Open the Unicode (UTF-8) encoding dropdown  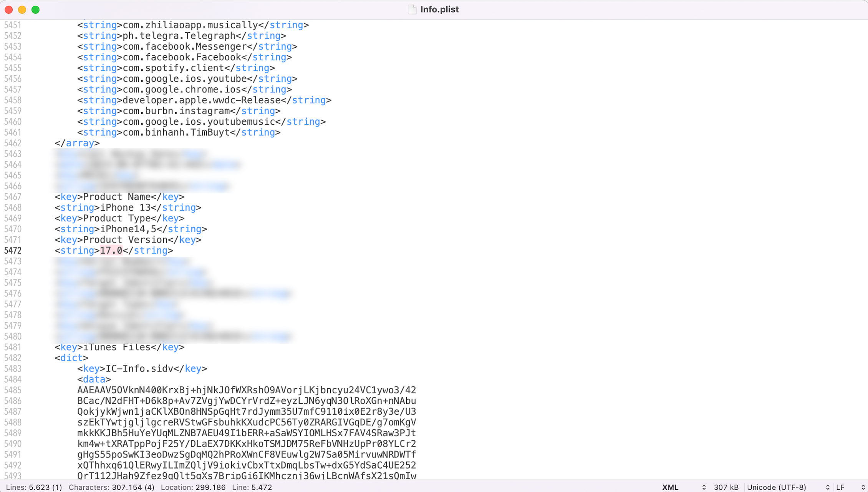(788, 487)
